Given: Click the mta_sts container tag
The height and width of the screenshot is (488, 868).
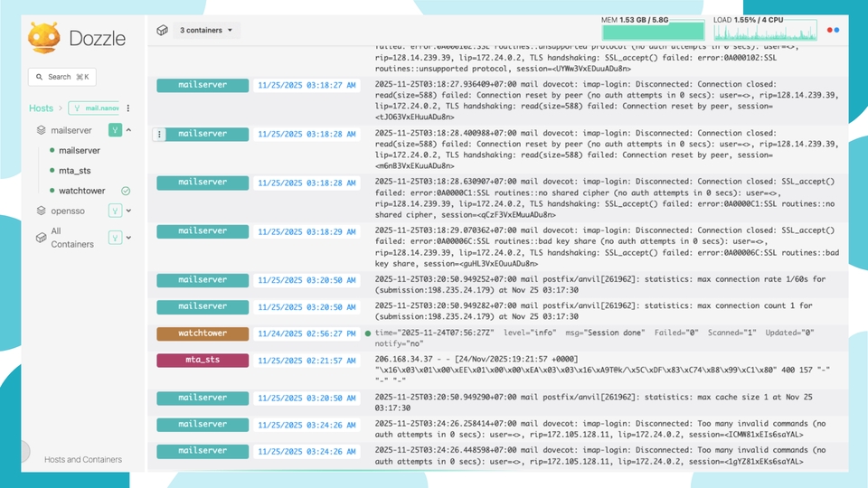Looking at the screenshot, I should pos(203,361).
